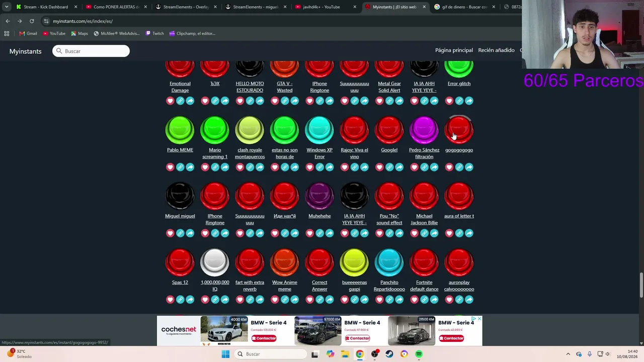Screen dimensions: 644x362
Task: Share icon under 1,000,000,000 IQ
Action: (x=225, y=300)
